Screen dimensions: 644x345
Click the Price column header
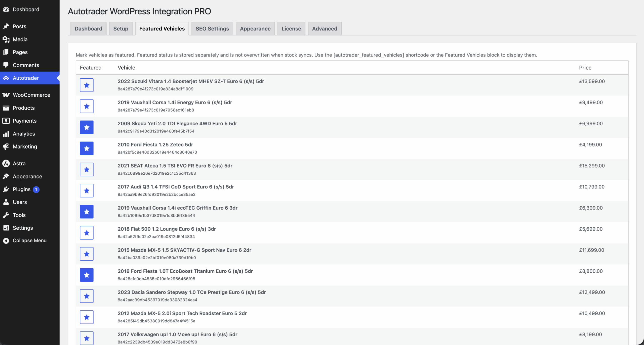(585, 68)
